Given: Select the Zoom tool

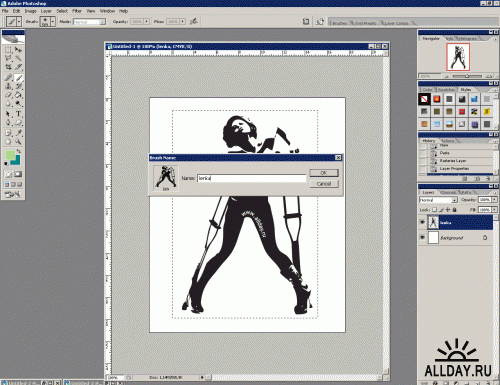Looking at the screenshot, I should point(18,142).
